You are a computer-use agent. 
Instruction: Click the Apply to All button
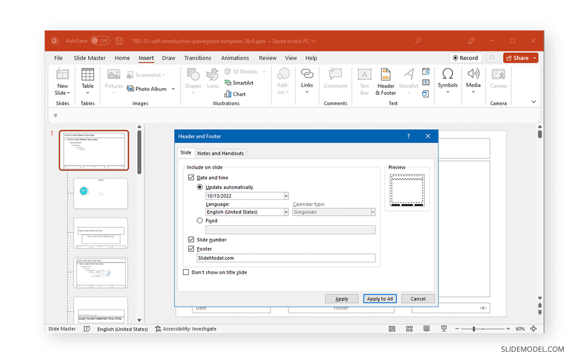(x=380, y=298)
